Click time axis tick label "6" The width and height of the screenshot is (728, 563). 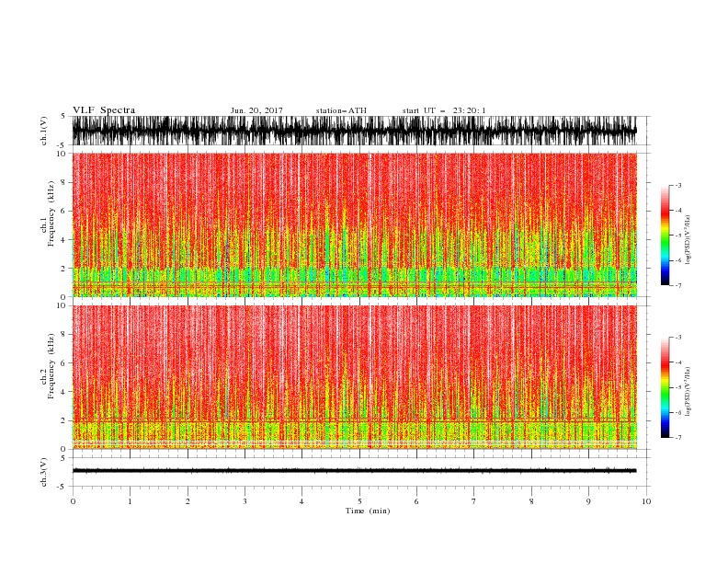pyautogui.click(x=416, y=501)
